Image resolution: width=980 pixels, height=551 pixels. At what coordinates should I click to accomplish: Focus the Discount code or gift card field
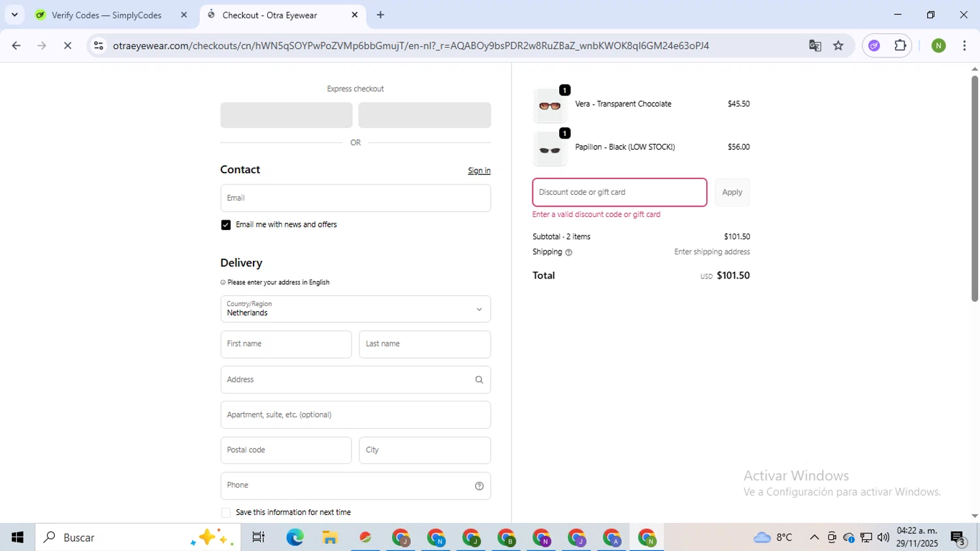click(x=619, y=192)
